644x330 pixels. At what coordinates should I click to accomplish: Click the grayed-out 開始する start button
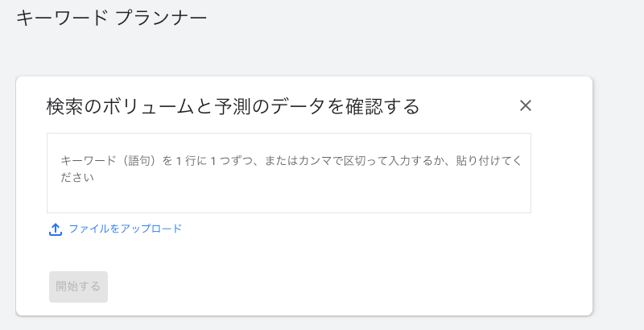point(78,287)
